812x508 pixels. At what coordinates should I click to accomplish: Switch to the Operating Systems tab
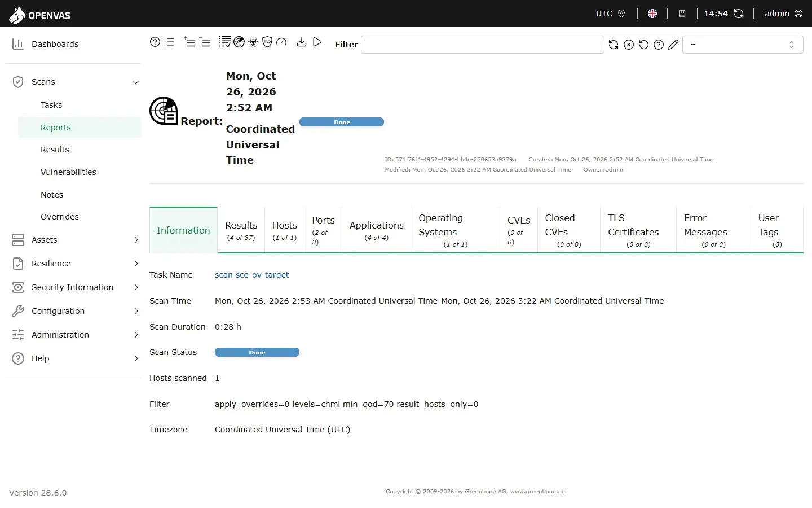(456, 230)
